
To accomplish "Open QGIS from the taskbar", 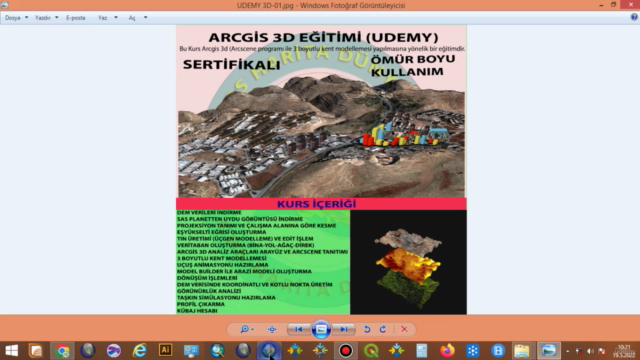I will 371,351.
